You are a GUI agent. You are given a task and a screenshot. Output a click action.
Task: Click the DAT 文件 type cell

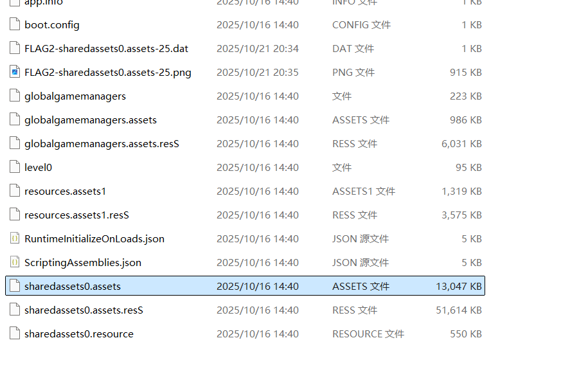[353, 48]
